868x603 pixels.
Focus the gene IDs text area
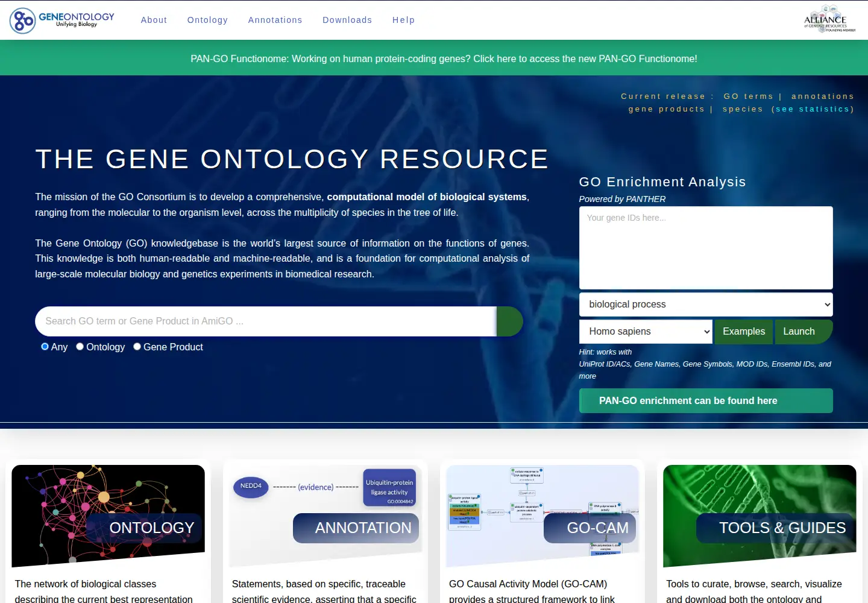706,248
